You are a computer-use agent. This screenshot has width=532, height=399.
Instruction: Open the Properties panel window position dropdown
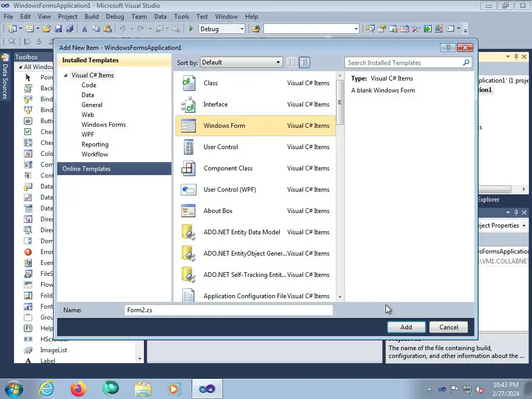[x=508, y=212]
